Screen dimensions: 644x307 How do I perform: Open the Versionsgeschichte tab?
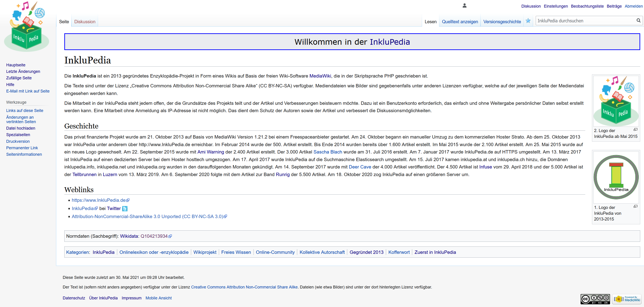502,22
